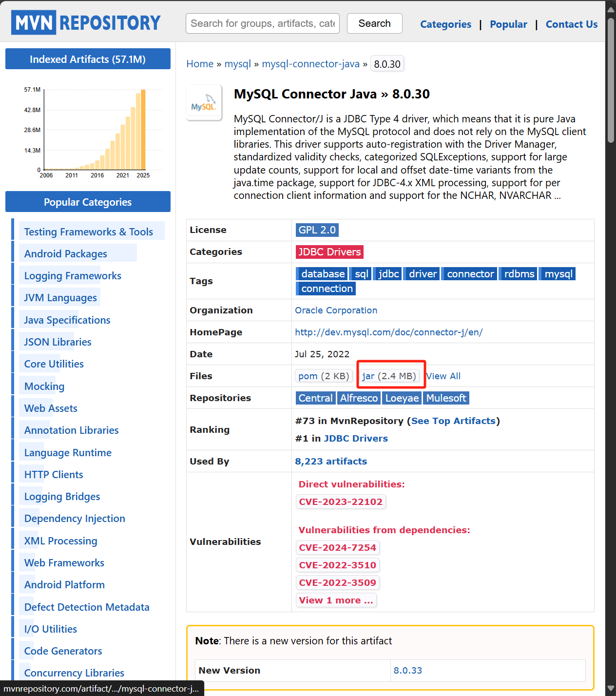Click the 8.0.30 version breadcrumb badge
616x696 pixels.
[387, 64]
